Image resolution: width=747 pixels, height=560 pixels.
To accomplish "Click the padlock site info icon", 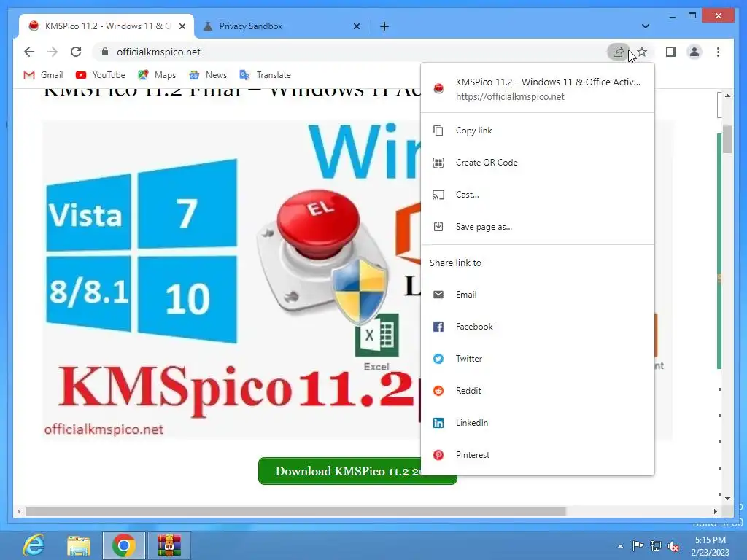I will point(105,52).
